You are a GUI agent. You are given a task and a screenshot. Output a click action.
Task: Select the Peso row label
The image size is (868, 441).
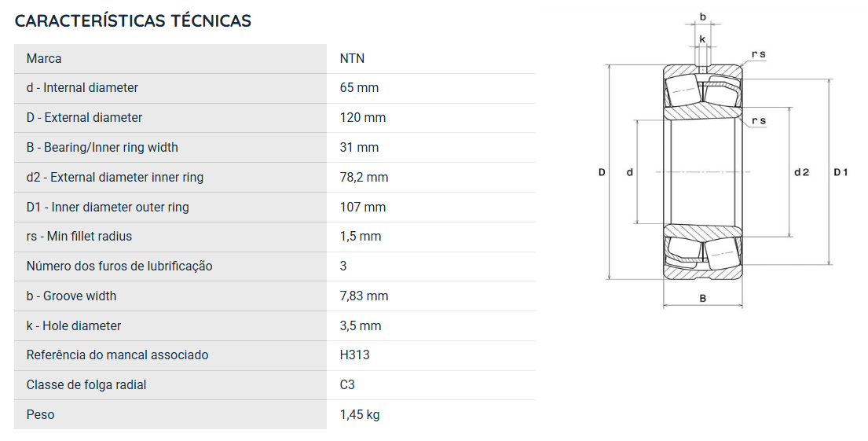(x=40, y=414)
